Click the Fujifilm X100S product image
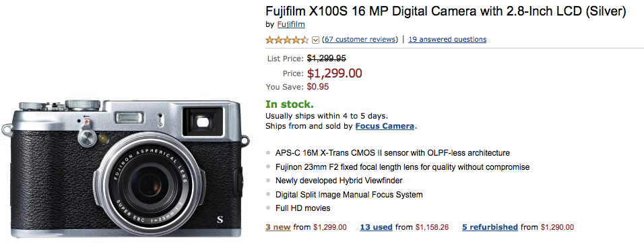This screenshot has width=644, height=246. pos(125,168)
